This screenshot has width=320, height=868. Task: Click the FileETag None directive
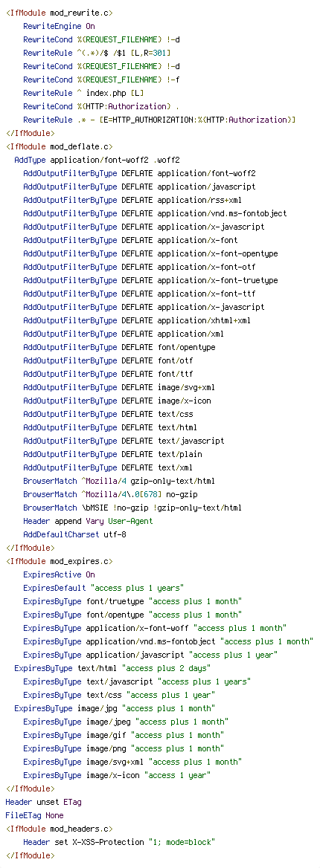pos(34,814)
